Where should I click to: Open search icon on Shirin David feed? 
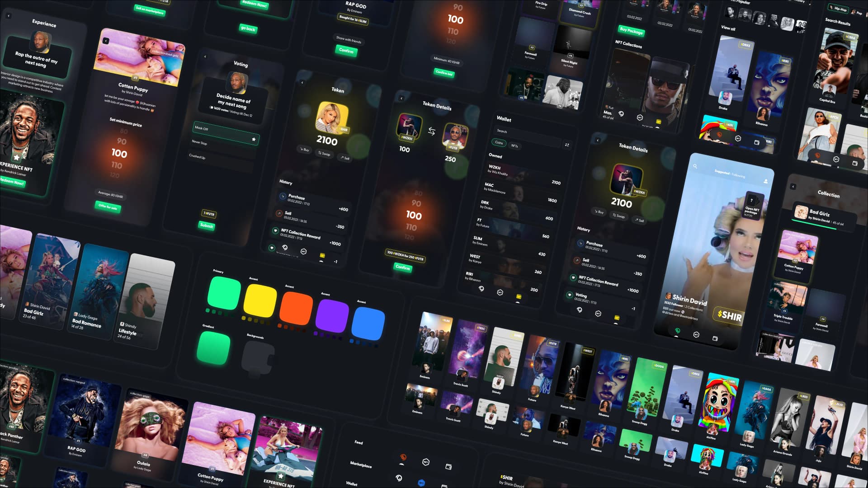(695, 166)
